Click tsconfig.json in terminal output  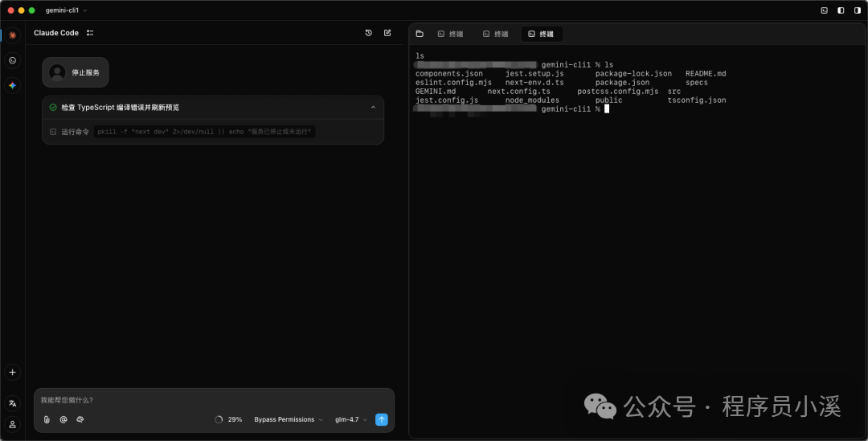tap(697, 100)
